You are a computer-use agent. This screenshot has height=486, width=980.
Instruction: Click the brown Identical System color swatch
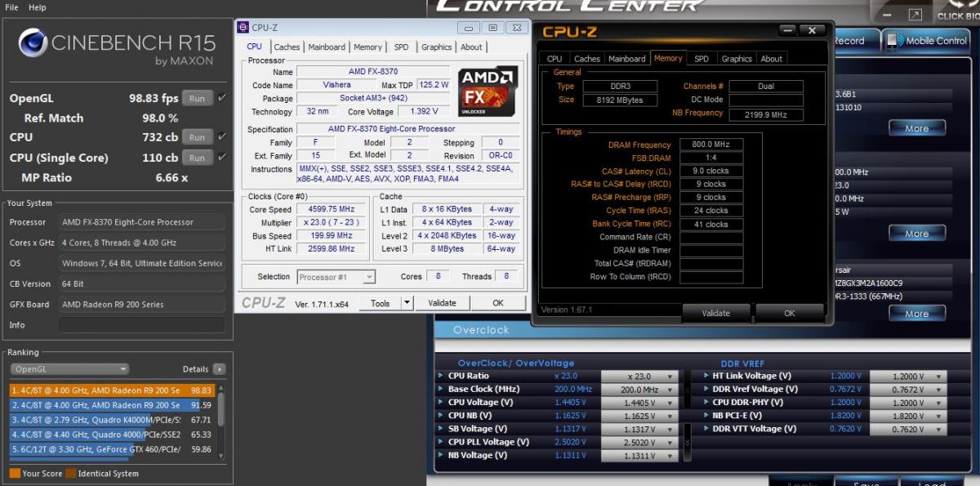(70, 473)
